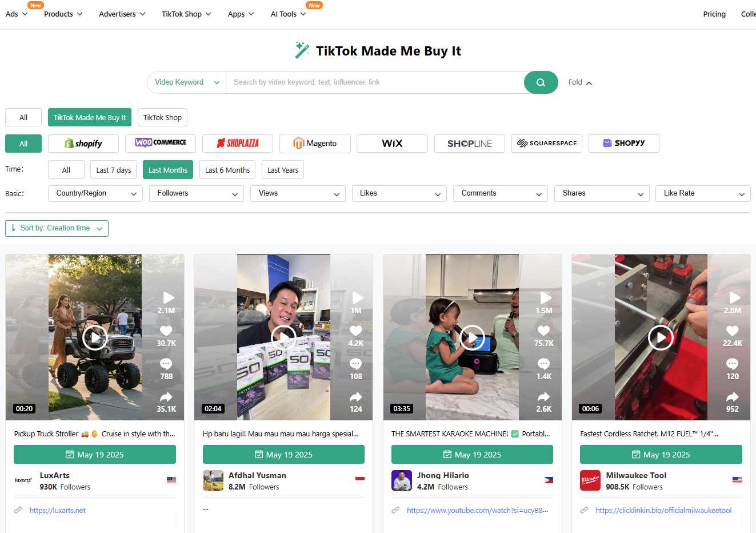Filter by Squarespace platform
The width and height of the screenshot is (756, 533).
pos(547,144)
